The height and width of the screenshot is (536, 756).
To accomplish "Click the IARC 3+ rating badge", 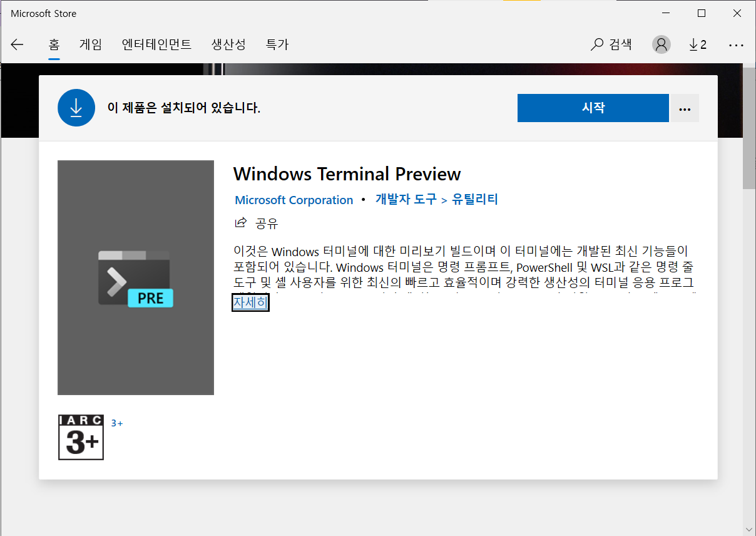I will tap(81, 437).
